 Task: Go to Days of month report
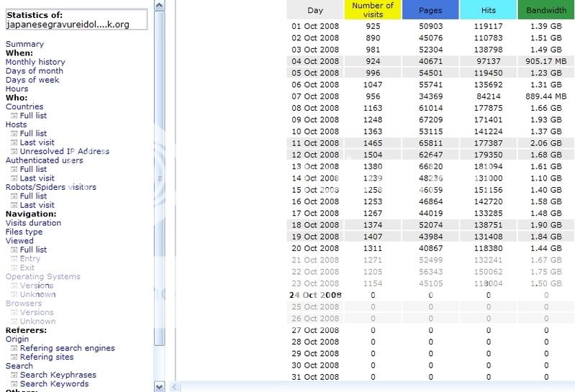34,71
